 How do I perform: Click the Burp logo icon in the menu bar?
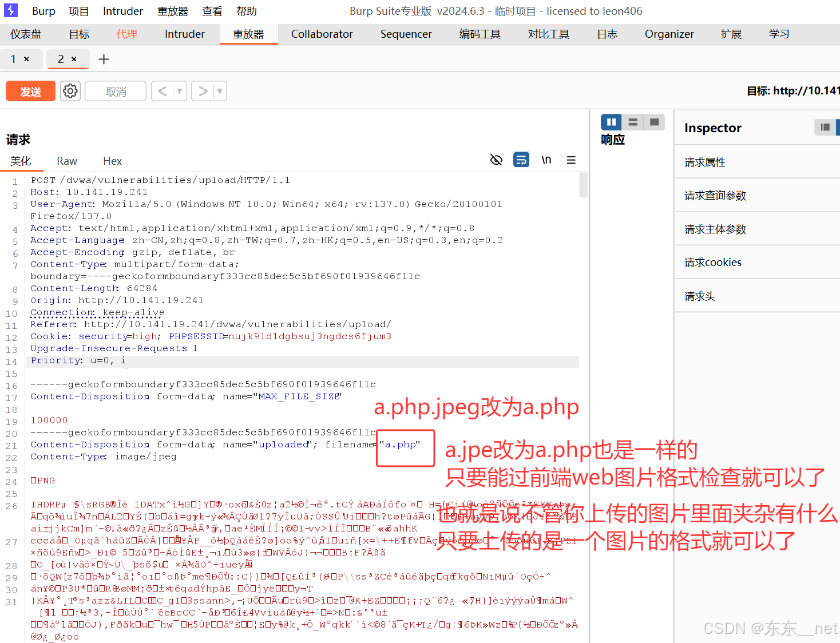[11, 10]
